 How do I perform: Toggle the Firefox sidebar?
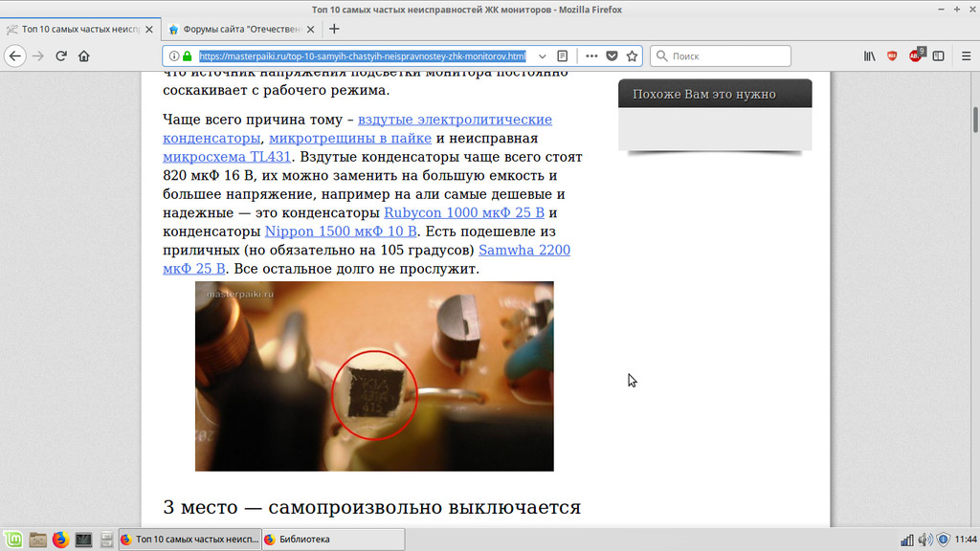pos(938,56)
